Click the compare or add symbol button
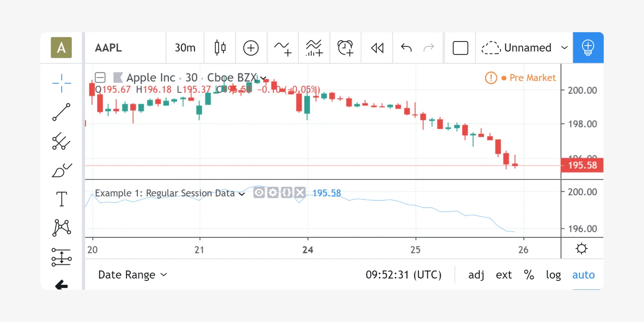 (x=251, y=48)
